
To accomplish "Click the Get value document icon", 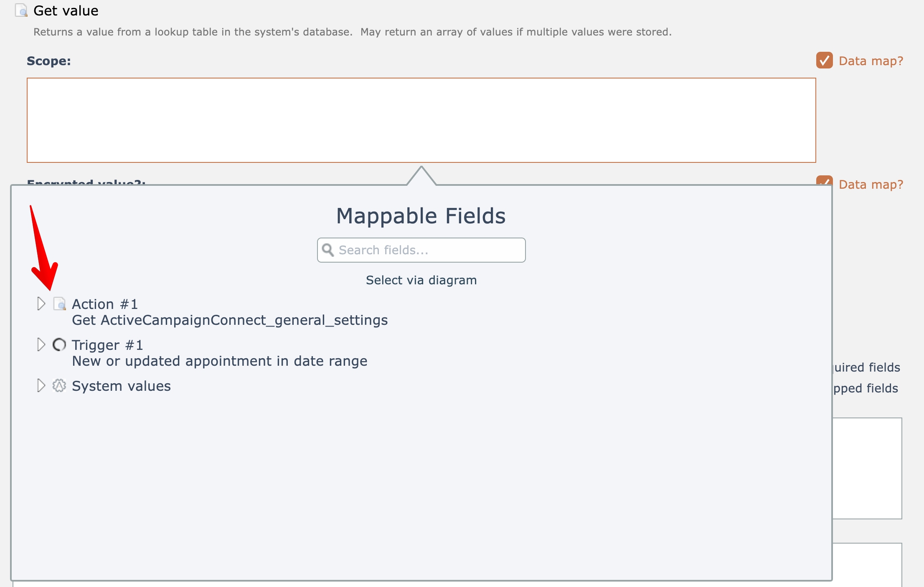I will [21, 10].
